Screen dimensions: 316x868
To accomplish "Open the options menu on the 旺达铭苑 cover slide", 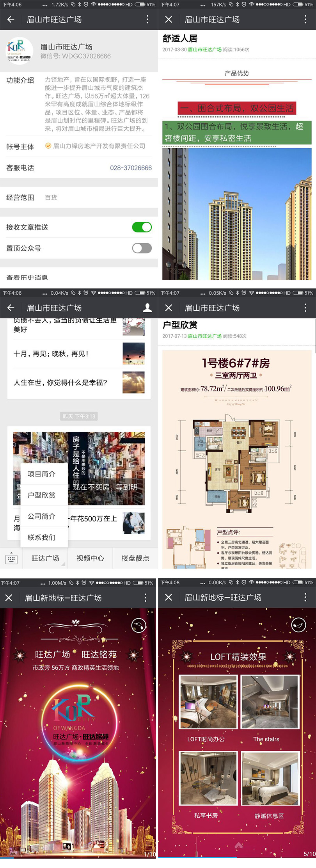I will pyautogui.click(x=146, y=598).
